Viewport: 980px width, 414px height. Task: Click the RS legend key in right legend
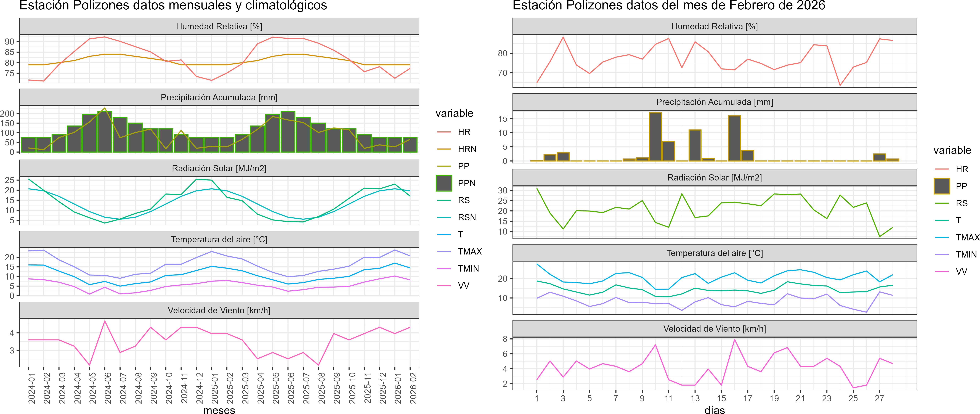click(x=942, y=203)
